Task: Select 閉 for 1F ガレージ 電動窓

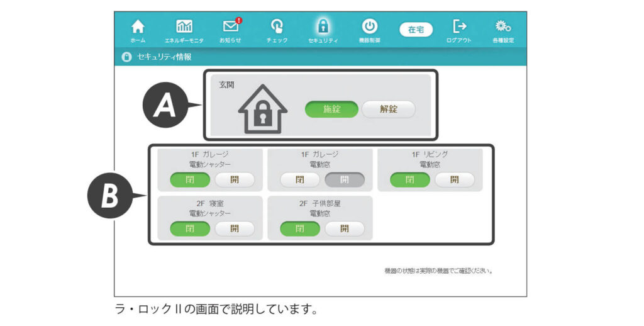Action: pyautogui.click(x=300, y=179)
